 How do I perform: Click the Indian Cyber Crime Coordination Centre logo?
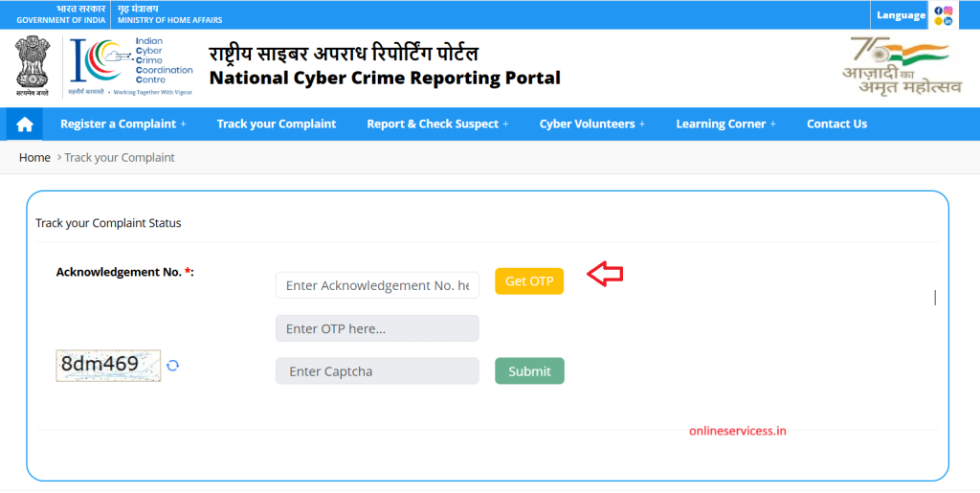point(131,66)
